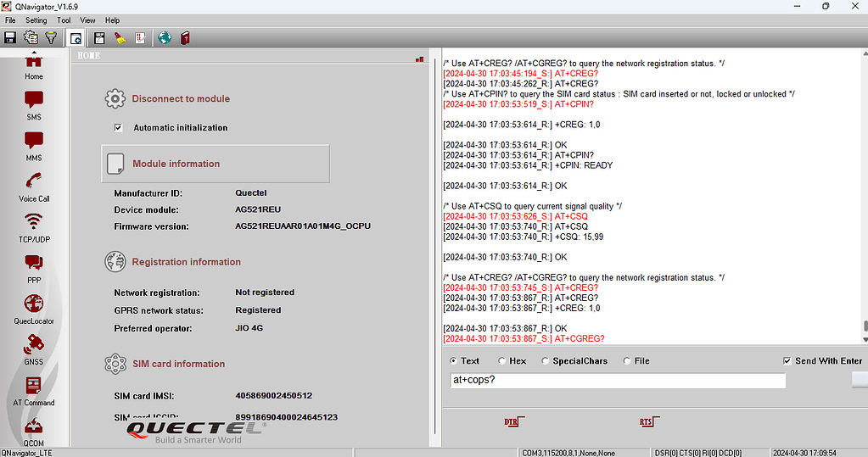Select the SpecialChars radio option
Screen dimensions: 868x457
[x=546, y=360]
